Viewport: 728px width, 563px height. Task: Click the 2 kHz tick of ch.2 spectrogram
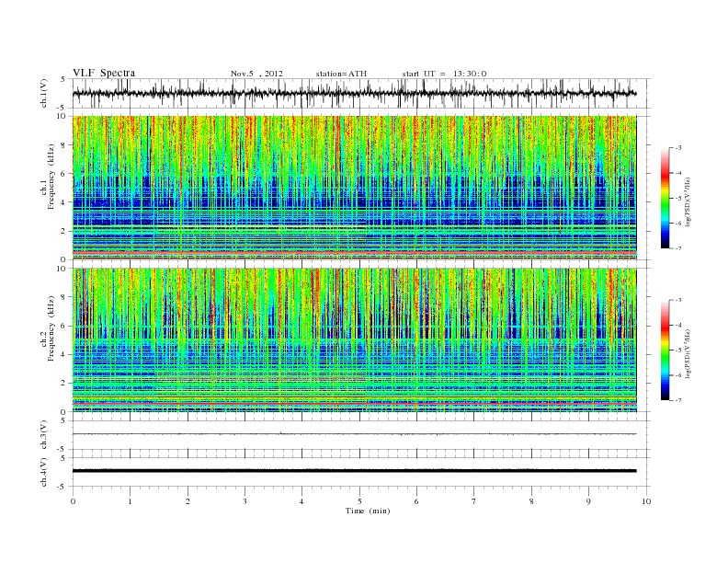(63, 384)
